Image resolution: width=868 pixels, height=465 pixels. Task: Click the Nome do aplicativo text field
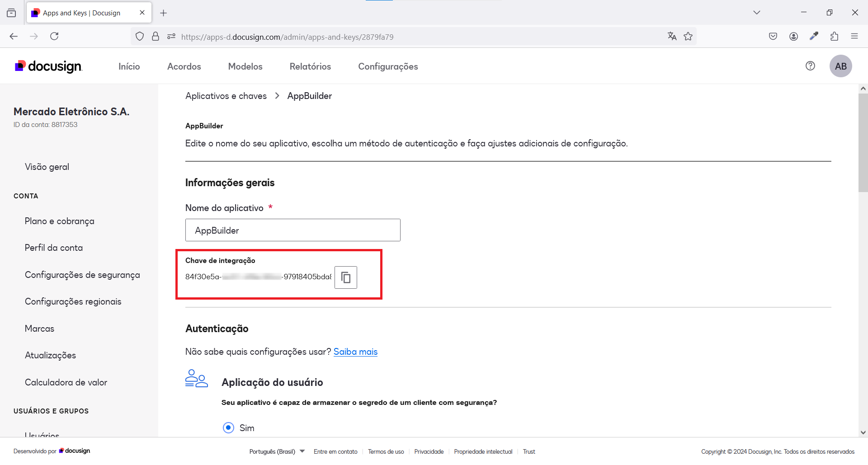pos(292,230)
